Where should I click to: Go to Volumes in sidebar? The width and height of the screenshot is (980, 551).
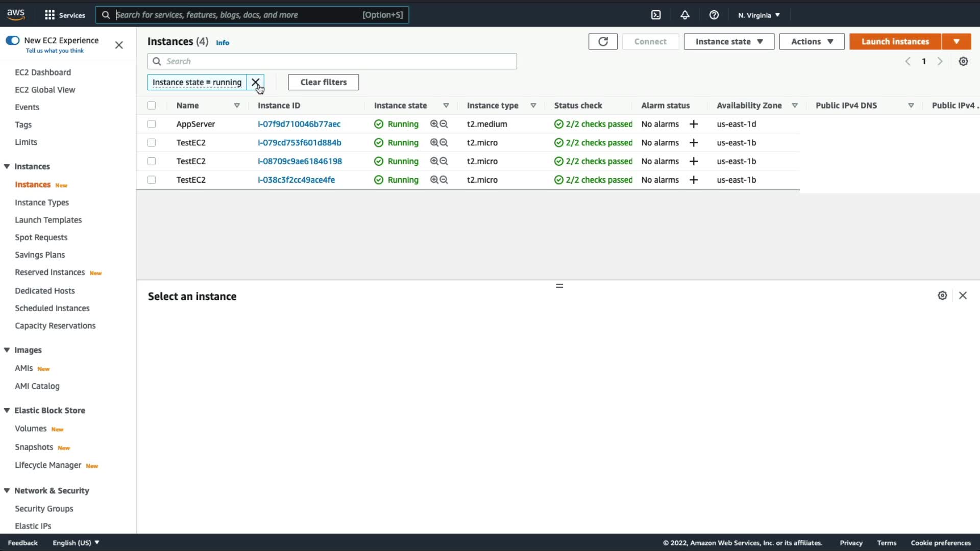[x=31, y=429]
